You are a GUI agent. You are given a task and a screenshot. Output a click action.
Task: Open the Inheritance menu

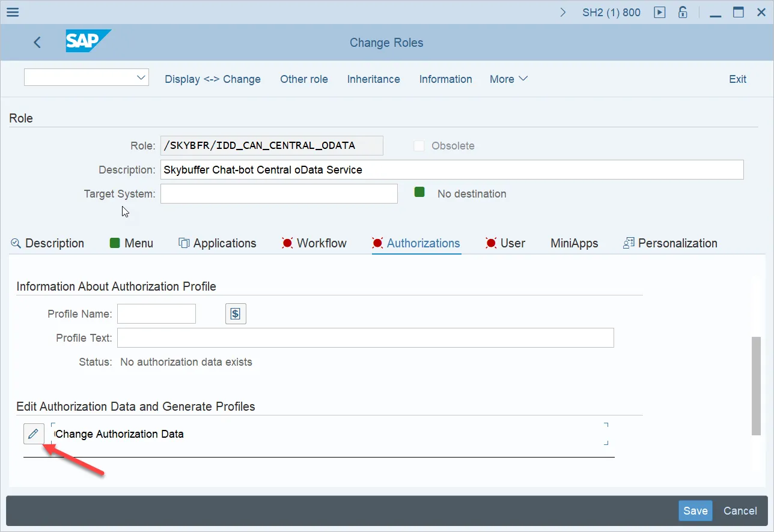tap(374, 79)
